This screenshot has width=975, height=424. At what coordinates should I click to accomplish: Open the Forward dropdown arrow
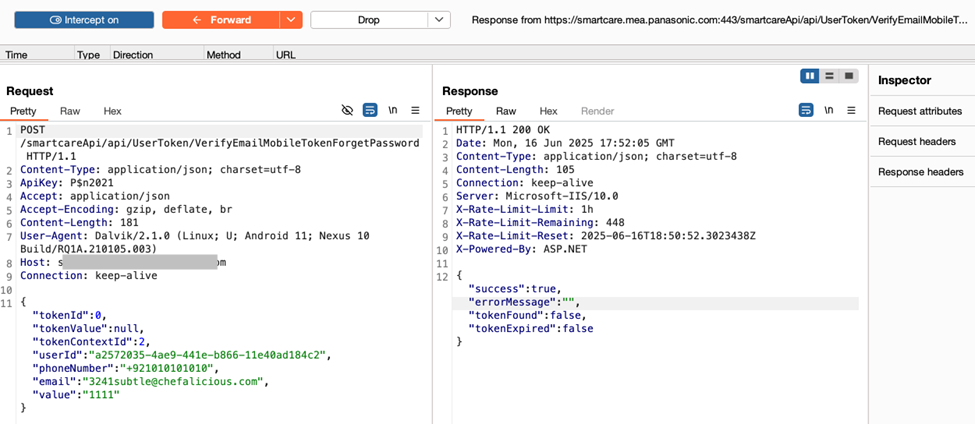point(290,20)
